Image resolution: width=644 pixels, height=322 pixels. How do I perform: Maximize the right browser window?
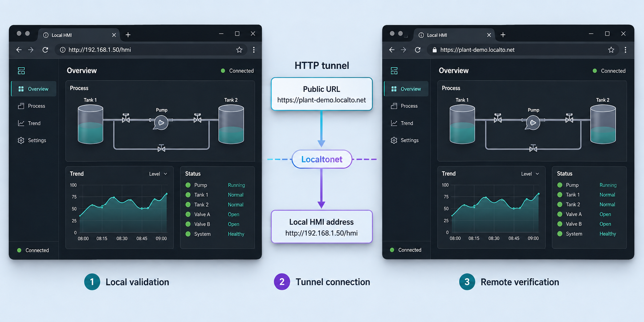click(607, 34)
